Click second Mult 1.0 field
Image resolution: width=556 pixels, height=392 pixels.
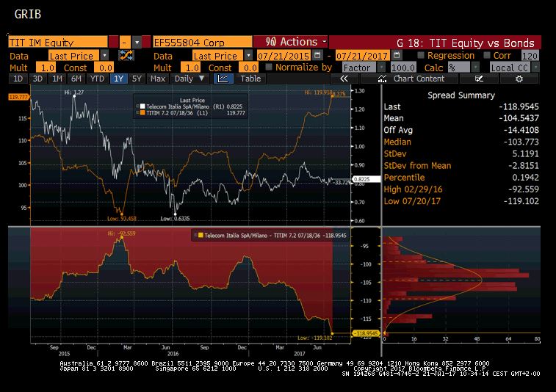[x=190, y=68]
